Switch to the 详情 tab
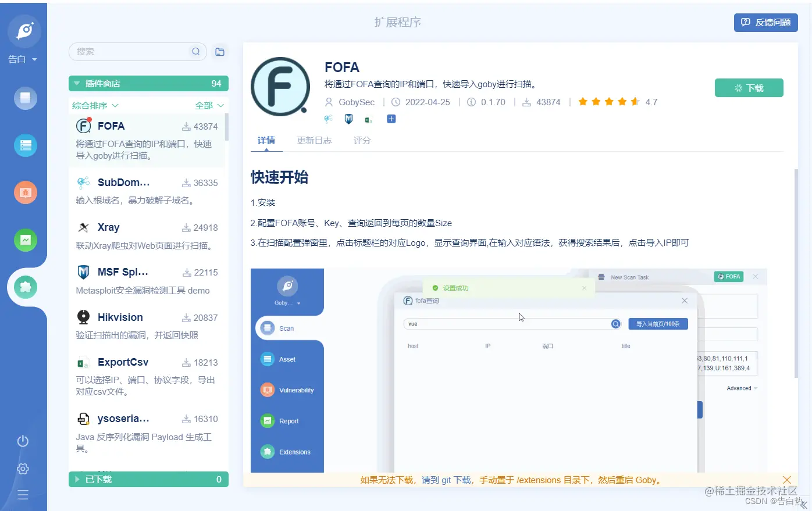 266,140
